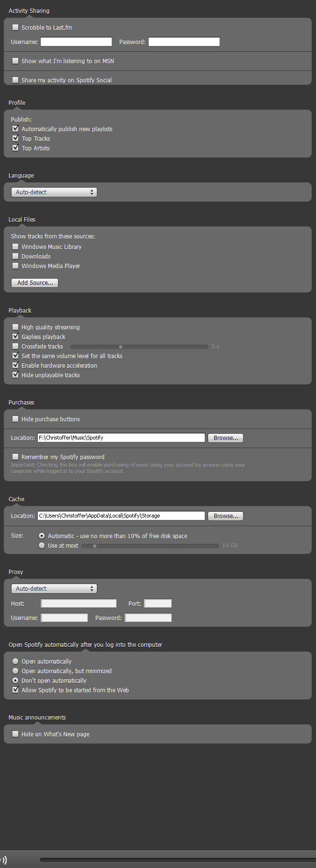Uncheck Top Tracks publish option
The width and height of the screenshot is (316, 868).
click(x=15, y=138)
